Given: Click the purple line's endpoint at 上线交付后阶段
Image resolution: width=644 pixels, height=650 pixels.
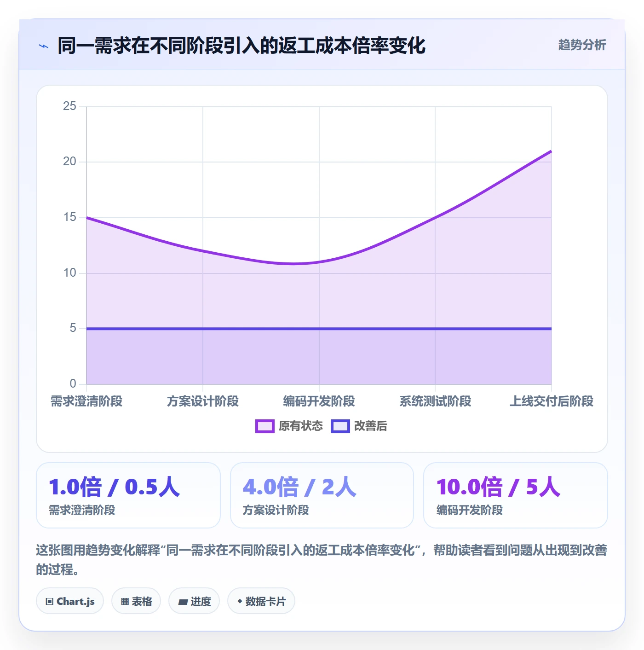Looking at the screenshot, I should [551, 151].
